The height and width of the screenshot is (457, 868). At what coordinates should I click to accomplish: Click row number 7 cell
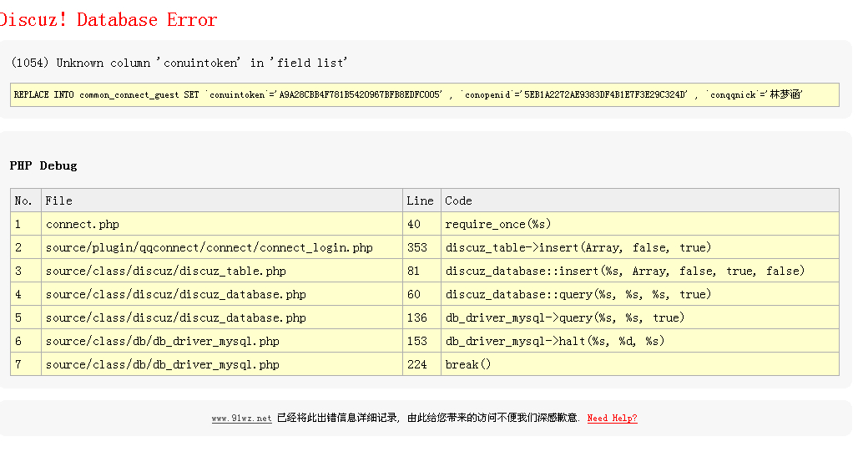26,364
